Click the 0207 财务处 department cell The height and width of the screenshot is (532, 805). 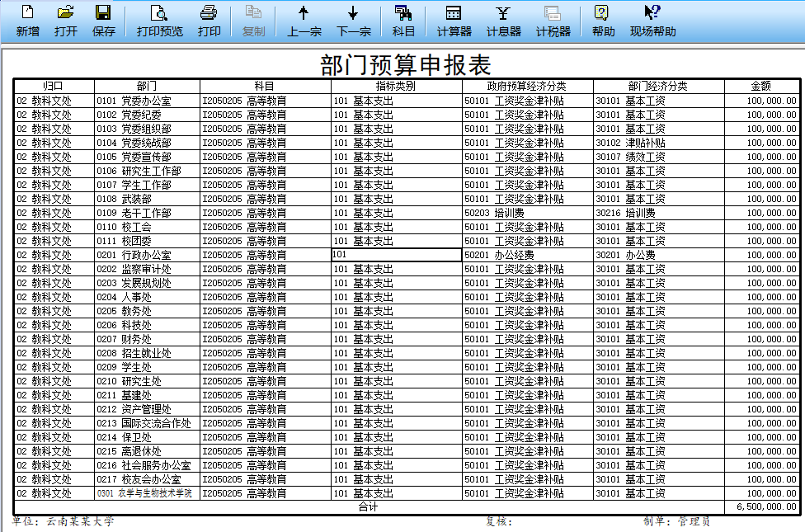pos(147,340)
